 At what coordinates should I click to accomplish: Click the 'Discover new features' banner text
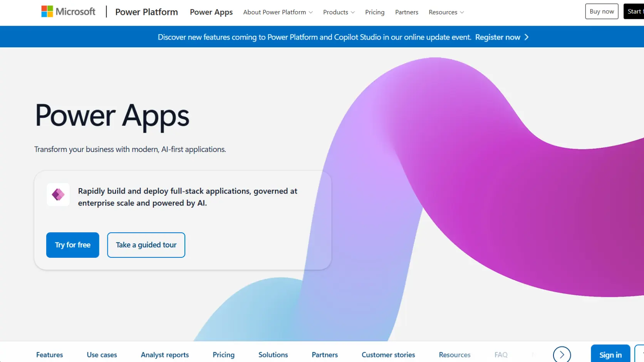tap(314, 37)
